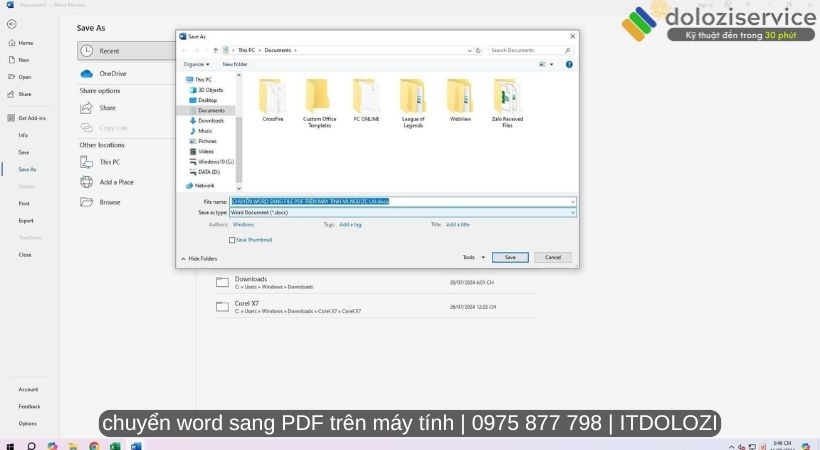This screenshot has height=450, width=820.
Task: Collapse with Hide Folders expander
Action: coord(199,259)
